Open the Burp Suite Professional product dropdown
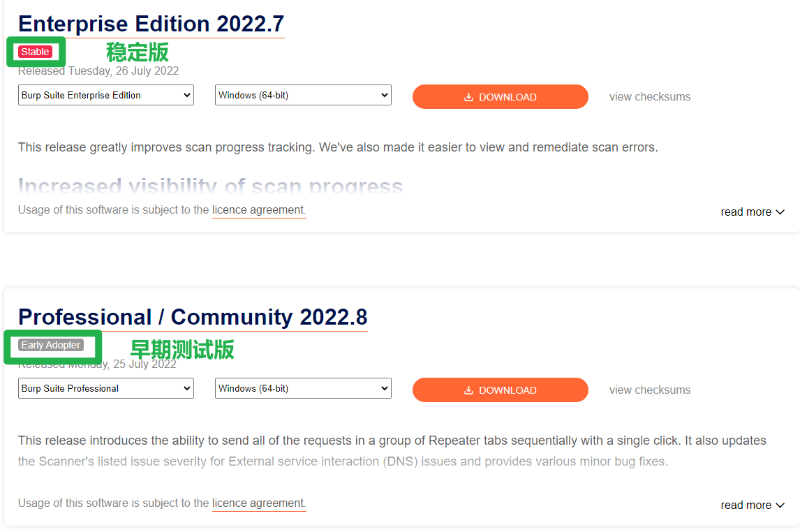This screenshot has height=532, width=800. point(106,389)
